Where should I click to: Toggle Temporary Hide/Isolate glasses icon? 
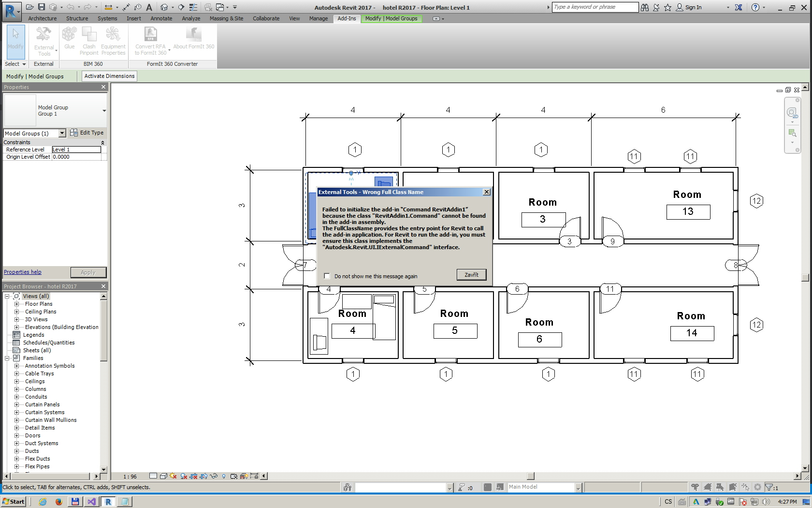click(x=214, y=476)
